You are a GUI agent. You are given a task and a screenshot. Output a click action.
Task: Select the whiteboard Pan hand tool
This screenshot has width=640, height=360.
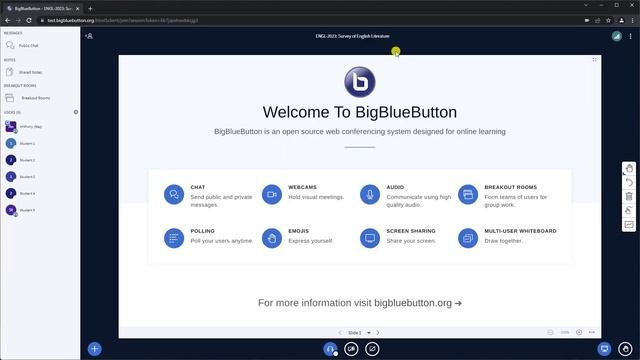629,169
